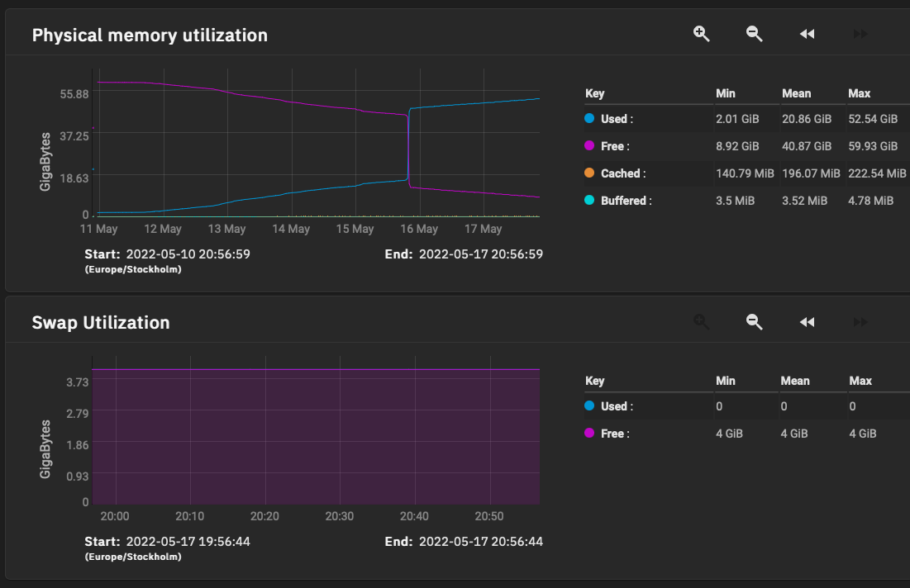This screenshot has width=910, height=588.
Task: Click the blue Used swap legend dot
Action: click(x=589, y=406)
